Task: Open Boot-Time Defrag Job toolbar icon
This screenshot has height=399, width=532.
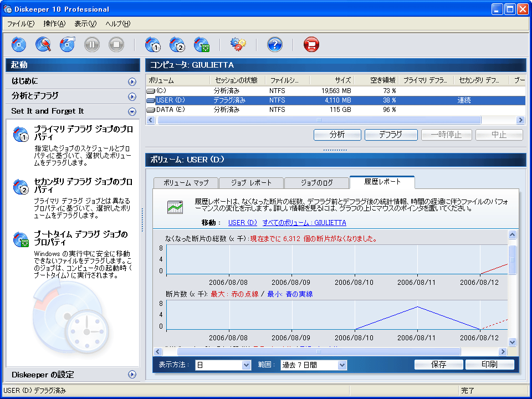Action: 201,44
